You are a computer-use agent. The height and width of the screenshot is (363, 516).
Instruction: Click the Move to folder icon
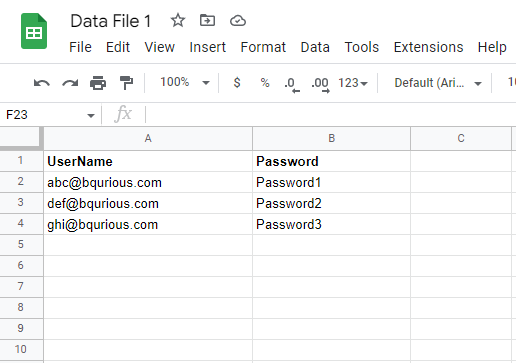[207, 21]
